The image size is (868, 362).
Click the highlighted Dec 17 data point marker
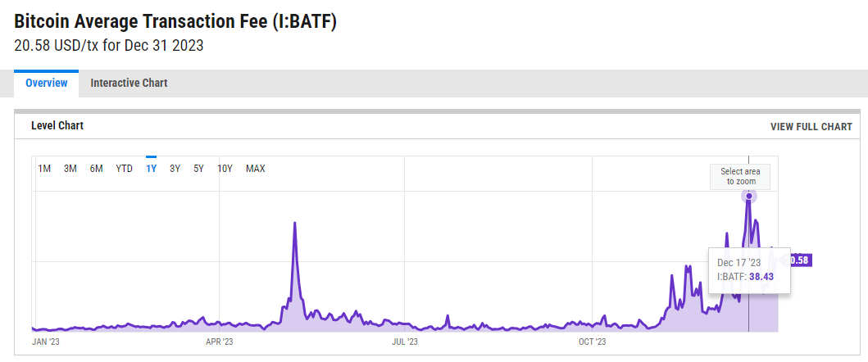(x=748, y=196)
